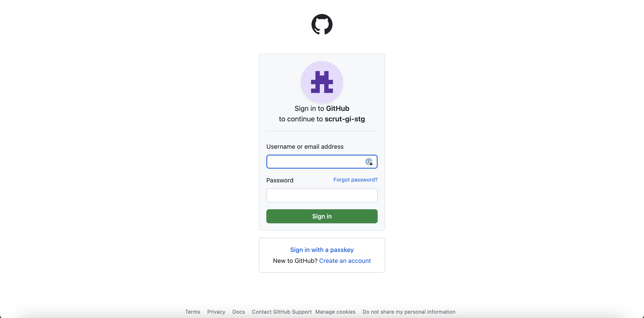Viewport: 644px width, 318px height.
Task: Select Do not share my personal information
Action: [x=409, y=312]
